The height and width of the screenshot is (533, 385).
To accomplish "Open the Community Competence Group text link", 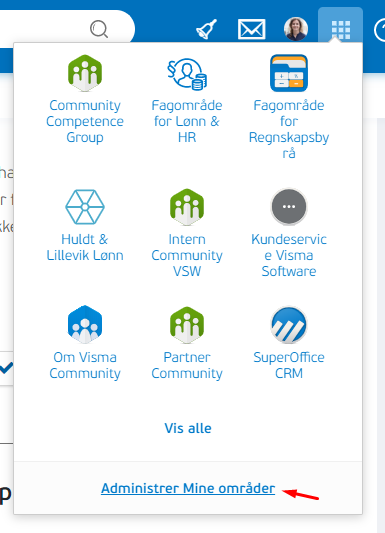I will pyautogui.click(x=85, y=121).
